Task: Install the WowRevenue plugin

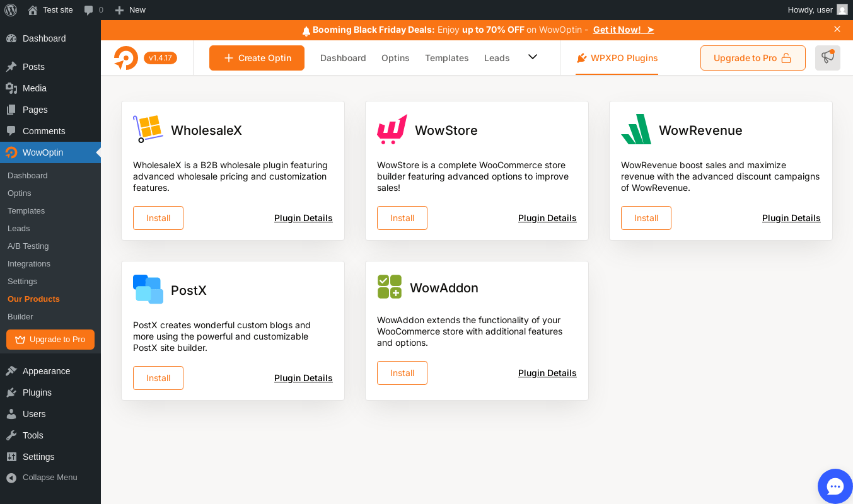Action: pos(646,218)
